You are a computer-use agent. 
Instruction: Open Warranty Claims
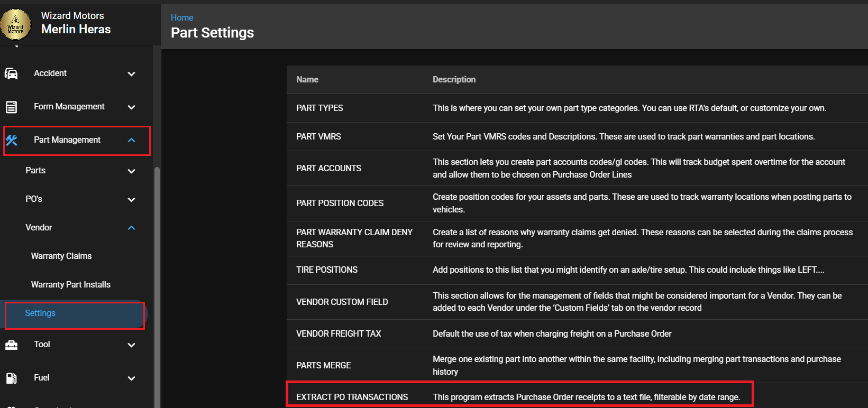pyautogui.click(x=61, y=256)
